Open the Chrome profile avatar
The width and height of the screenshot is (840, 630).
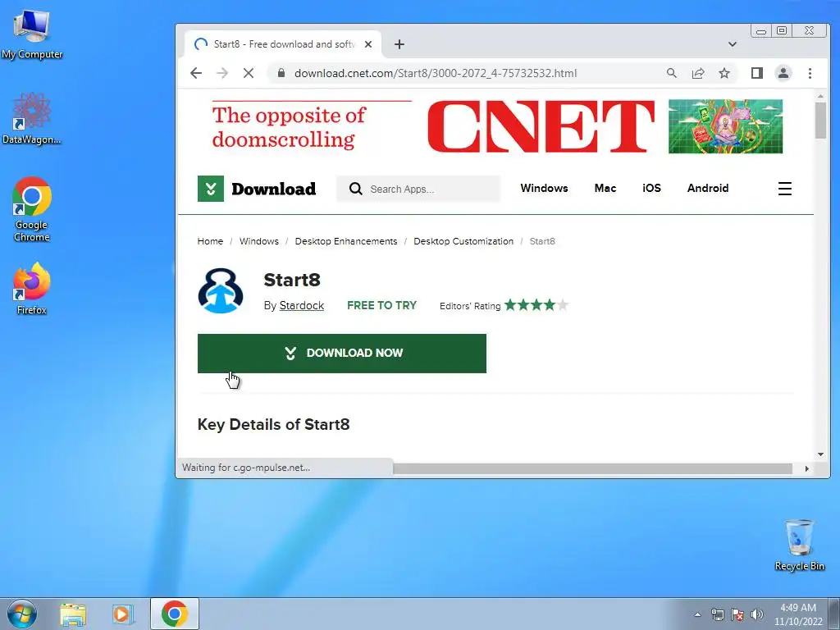783,73
